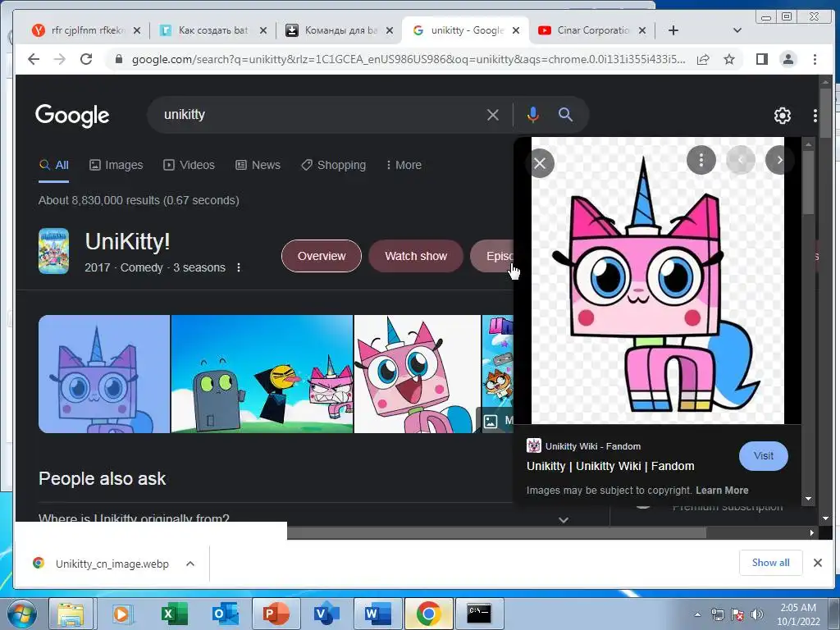Expand 'Where is Unikitty originally from?' question
840x630 pixels.
pyautogui.click(x=304, y=519)
